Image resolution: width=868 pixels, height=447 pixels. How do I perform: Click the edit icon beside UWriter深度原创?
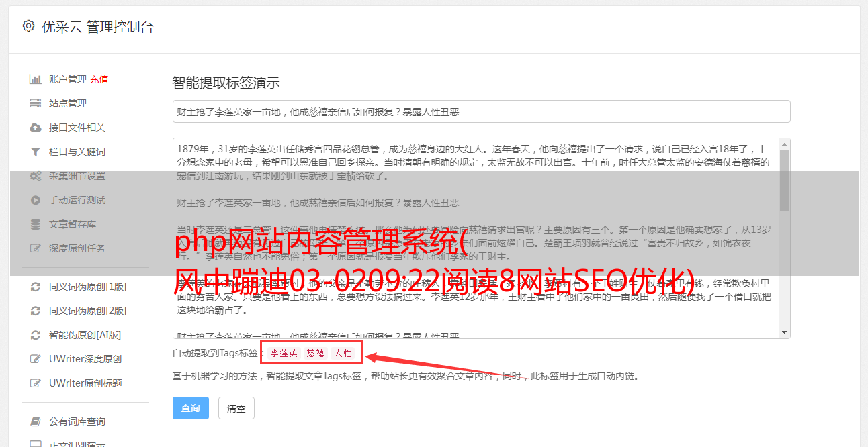36,359
